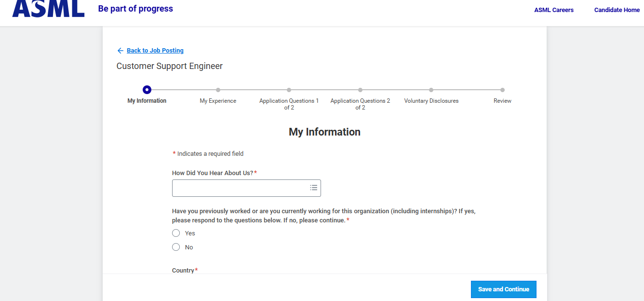
Task: Open ASML Careers link
Action: pos(554,10)
